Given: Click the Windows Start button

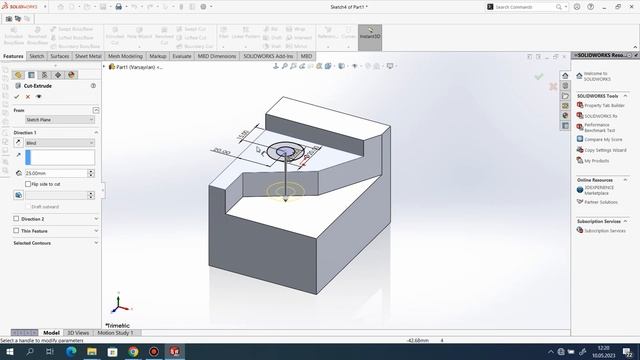Looking at the screenshot, I should [9, 351].
